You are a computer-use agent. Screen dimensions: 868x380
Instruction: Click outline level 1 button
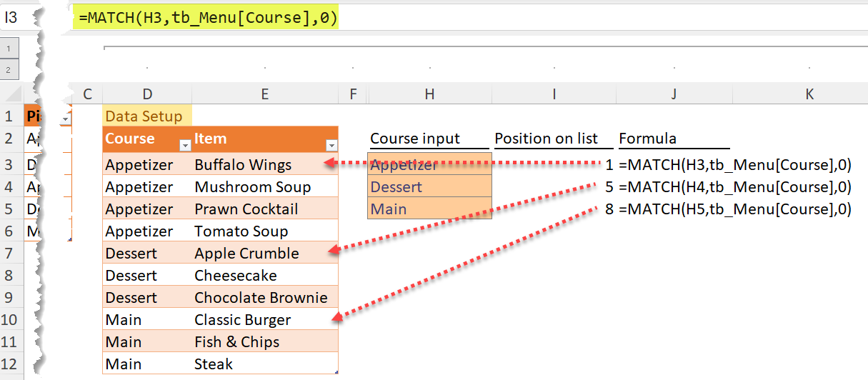9,49
